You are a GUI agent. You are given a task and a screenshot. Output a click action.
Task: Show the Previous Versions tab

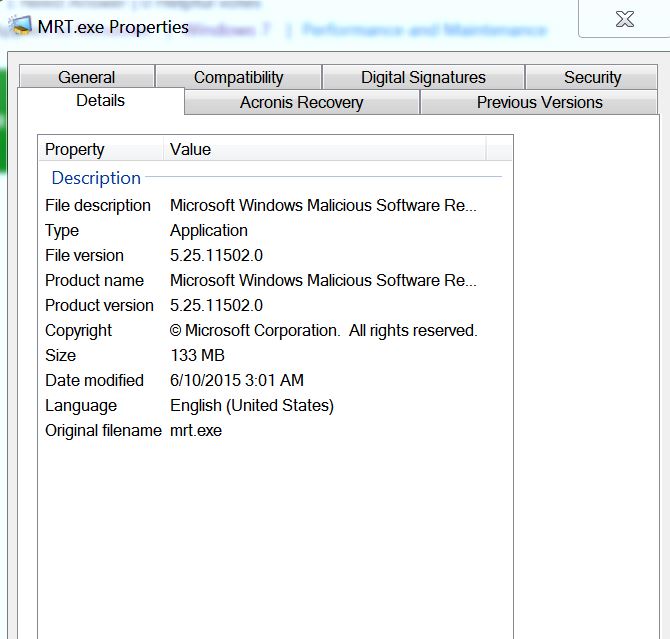pos(539,103)
